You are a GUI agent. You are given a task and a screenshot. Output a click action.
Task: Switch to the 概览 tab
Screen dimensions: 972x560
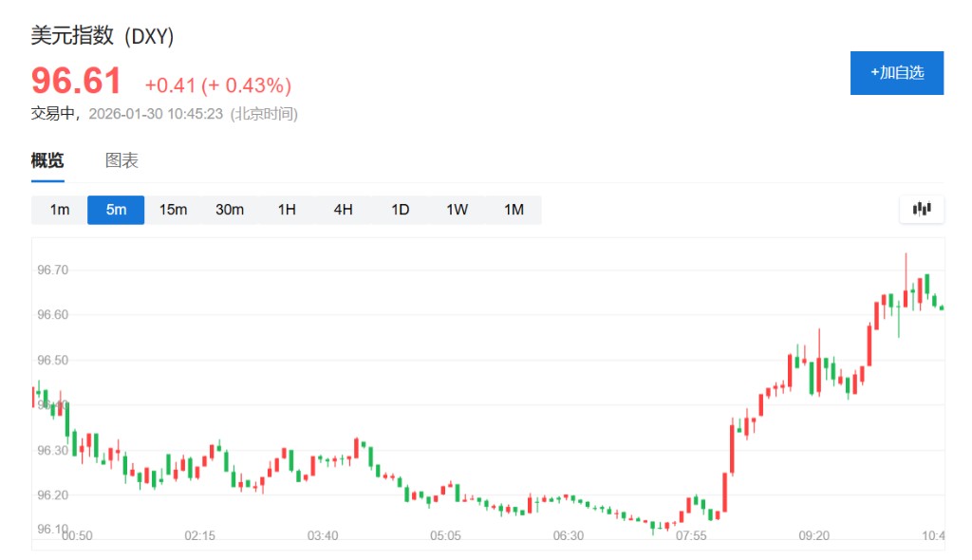pyautogui.click(x=47, y=161)
